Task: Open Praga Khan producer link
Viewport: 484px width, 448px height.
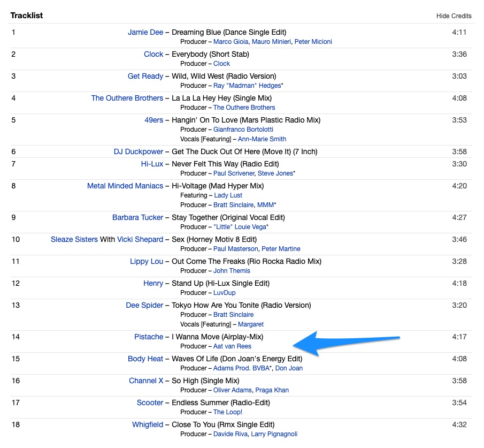Action: 272,390
